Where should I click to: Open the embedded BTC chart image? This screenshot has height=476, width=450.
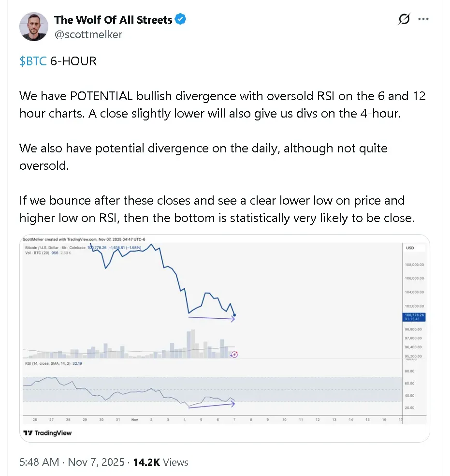tap(213, 310)
